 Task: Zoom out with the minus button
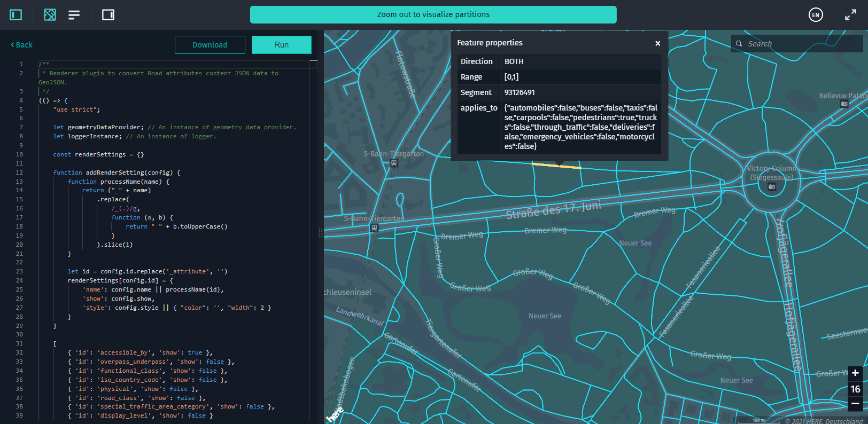(855, 404)
